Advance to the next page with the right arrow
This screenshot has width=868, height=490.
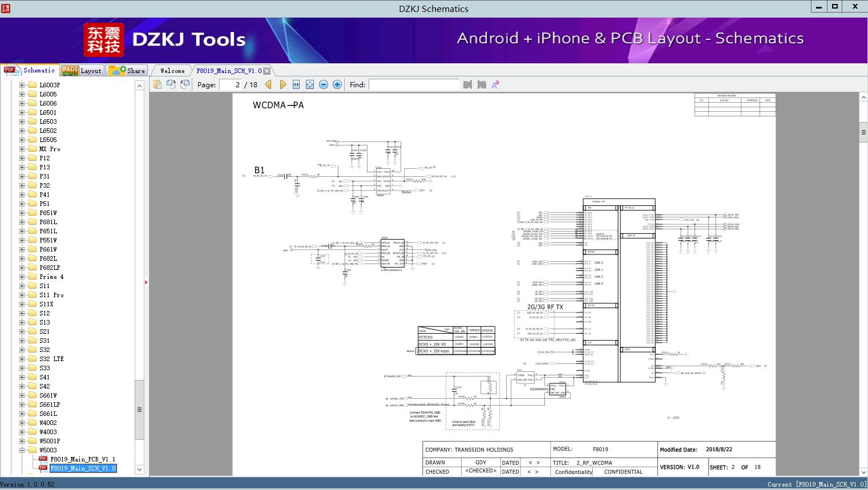point(282,84)
